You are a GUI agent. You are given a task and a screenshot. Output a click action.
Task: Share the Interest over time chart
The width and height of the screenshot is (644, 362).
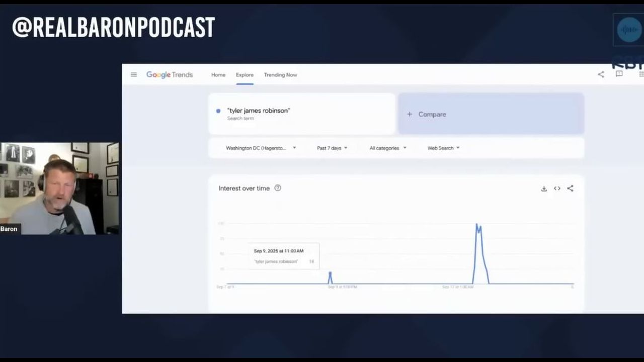pos(570,189)
